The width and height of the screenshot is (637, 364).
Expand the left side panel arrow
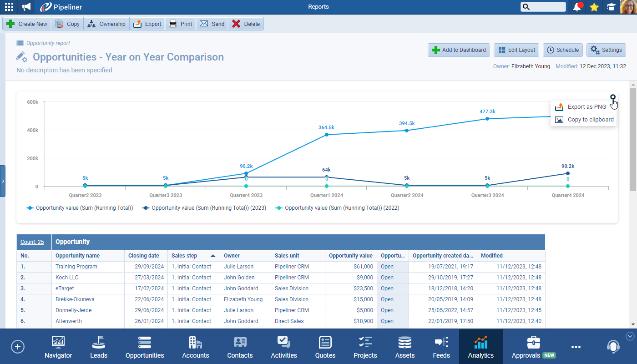point(3,181)
